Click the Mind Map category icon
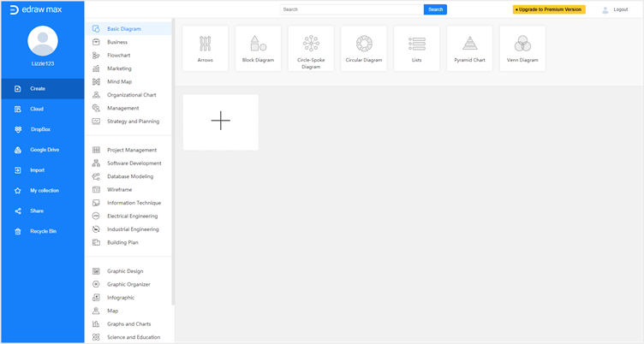644x344 pixels. pos(96,81)
